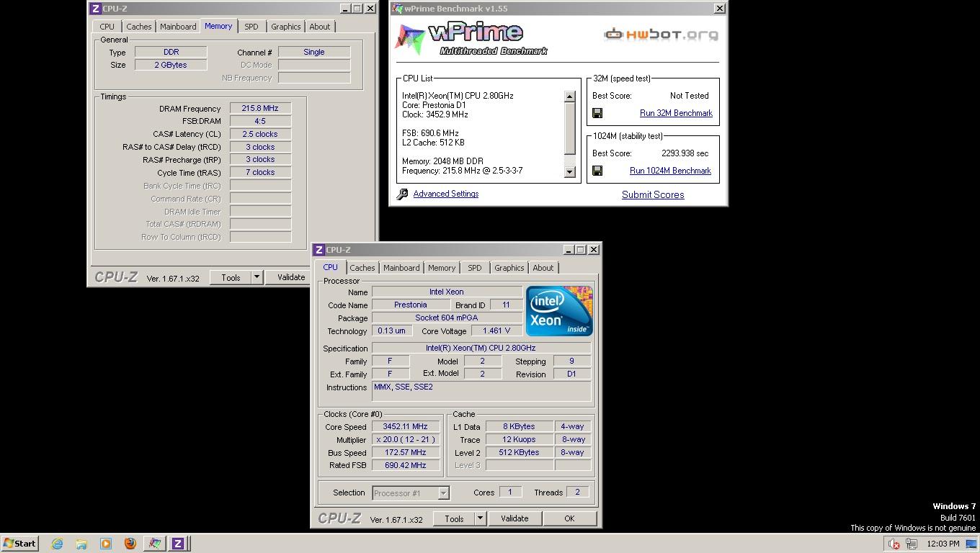Screen dimensions: 980x553
Task: Click the Run 32M Benchmark link
Action: 676,113
